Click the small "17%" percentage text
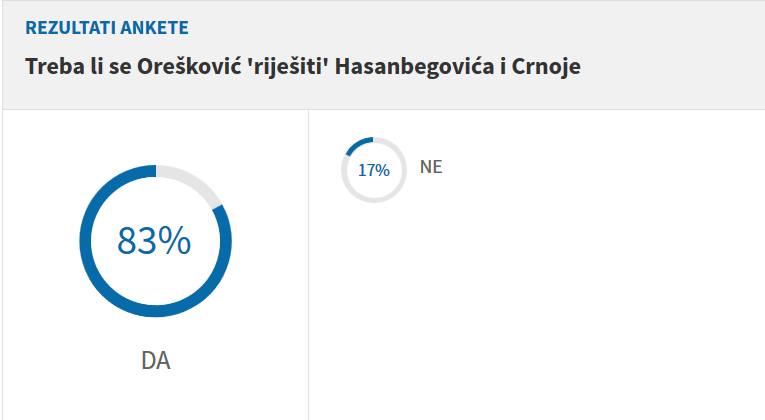This screenshot has height=420, width=765. click(374, 170)
